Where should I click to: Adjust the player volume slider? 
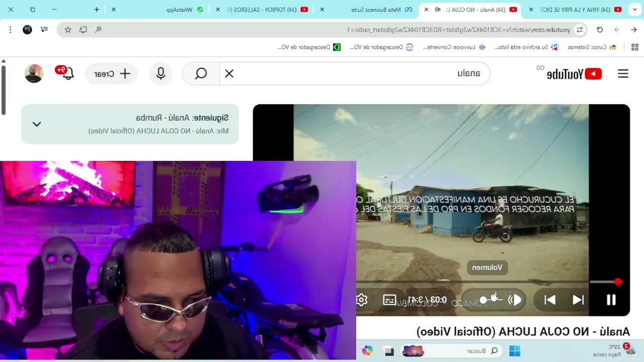pos(491,300)
